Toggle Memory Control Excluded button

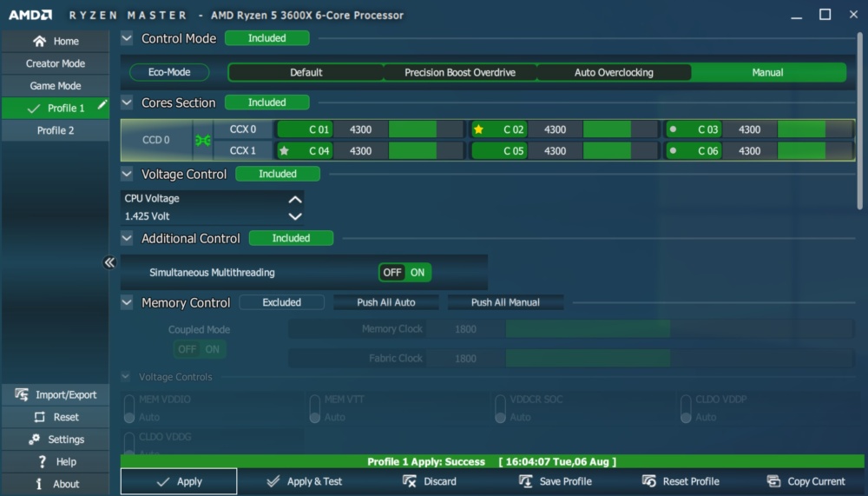click(282, 302)
